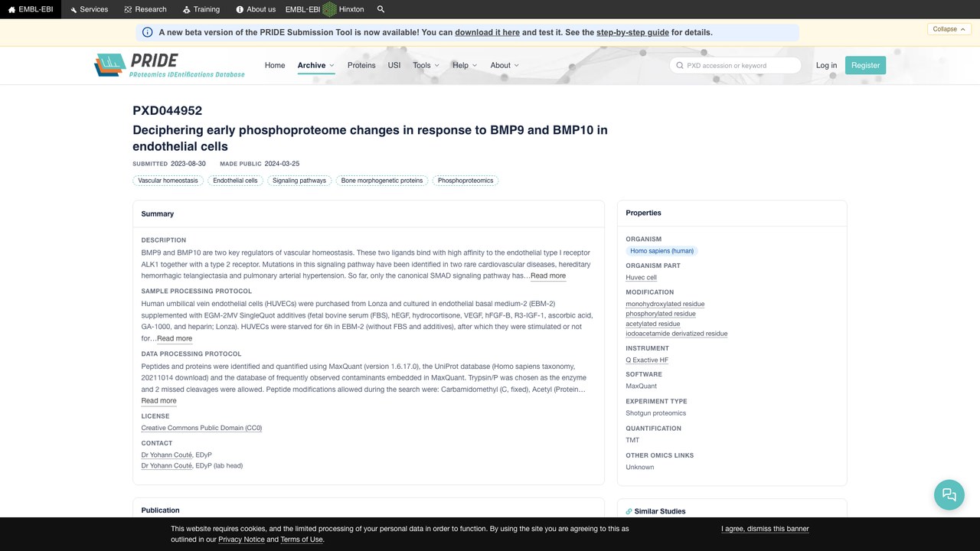Expand the Archive dropdown menu
This screenshot has width=980, height=551.
(315, 65)
